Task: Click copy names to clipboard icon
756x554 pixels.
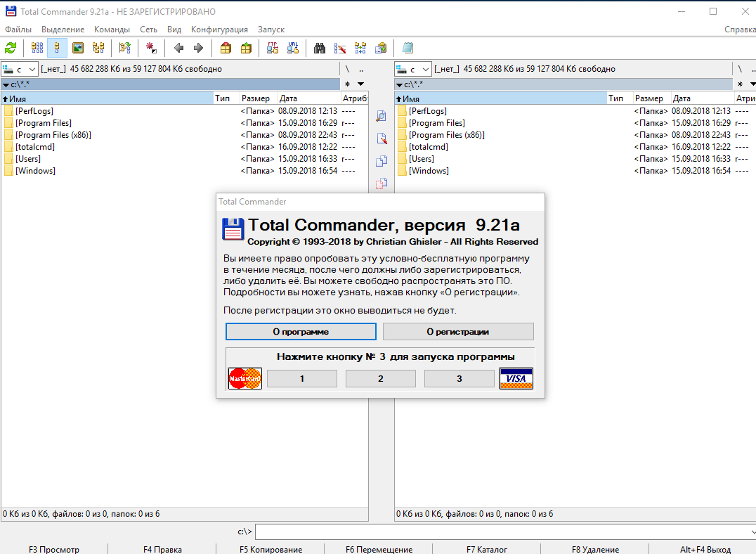Action: point(381,48)
